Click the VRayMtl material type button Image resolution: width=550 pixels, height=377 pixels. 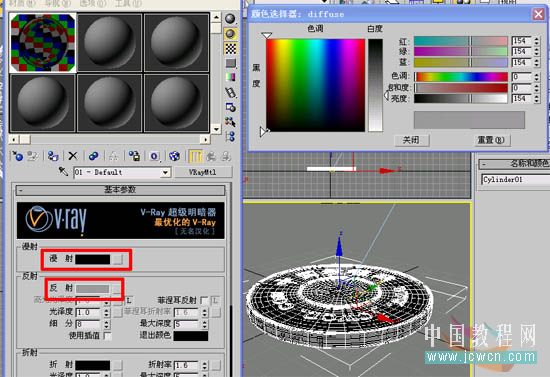(203, 172)
